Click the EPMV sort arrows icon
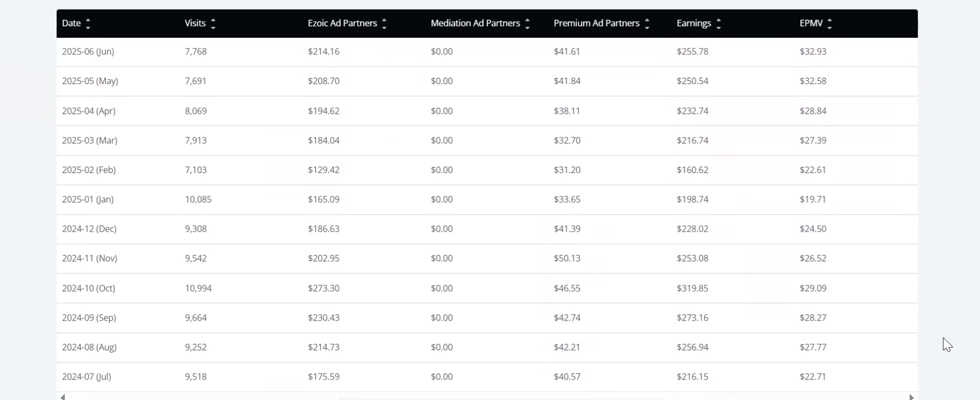This screenshot has height=400, width=980. point(829,24)
